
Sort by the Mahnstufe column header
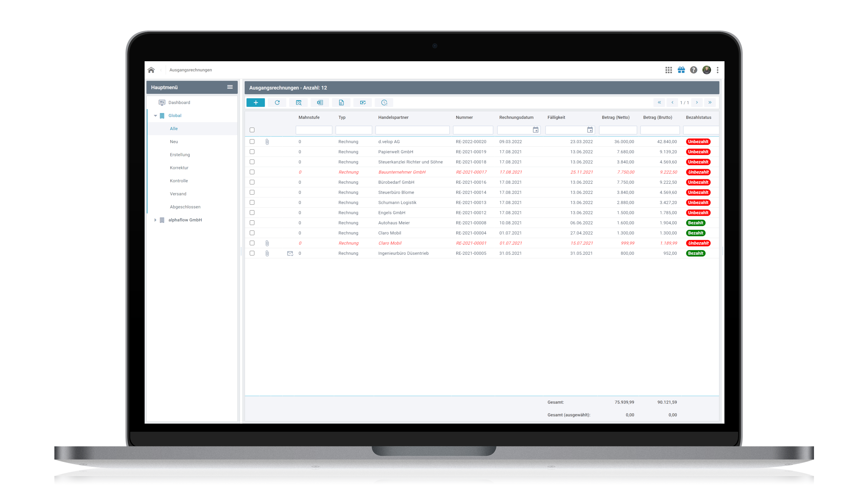[309, 117]
